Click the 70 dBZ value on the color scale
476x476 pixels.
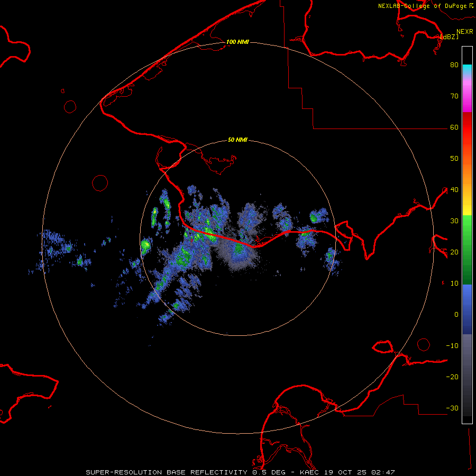[454, 96]
